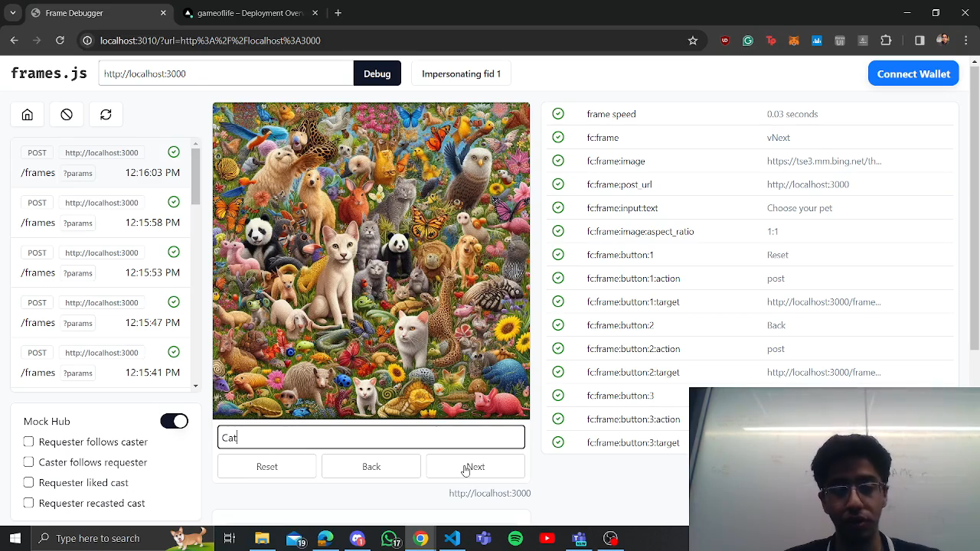Open the Chrome three-dot menu
This screenshot has height=551, width=980.
pos(965,41)
